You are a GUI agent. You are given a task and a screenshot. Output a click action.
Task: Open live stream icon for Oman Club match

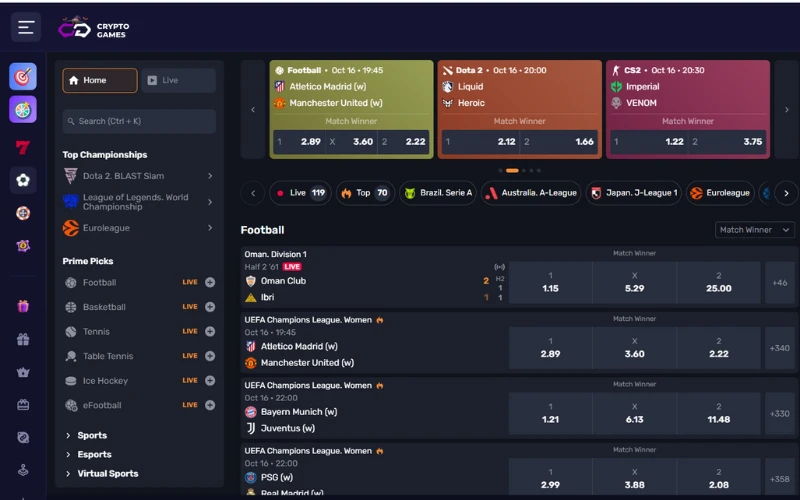coord(499,267)
